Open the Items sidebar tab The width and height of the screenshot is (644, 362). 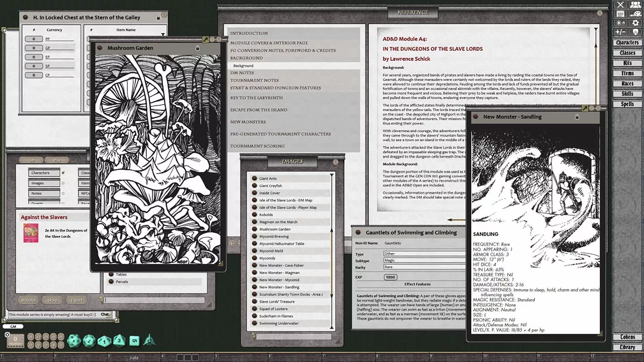click(627, 73)
